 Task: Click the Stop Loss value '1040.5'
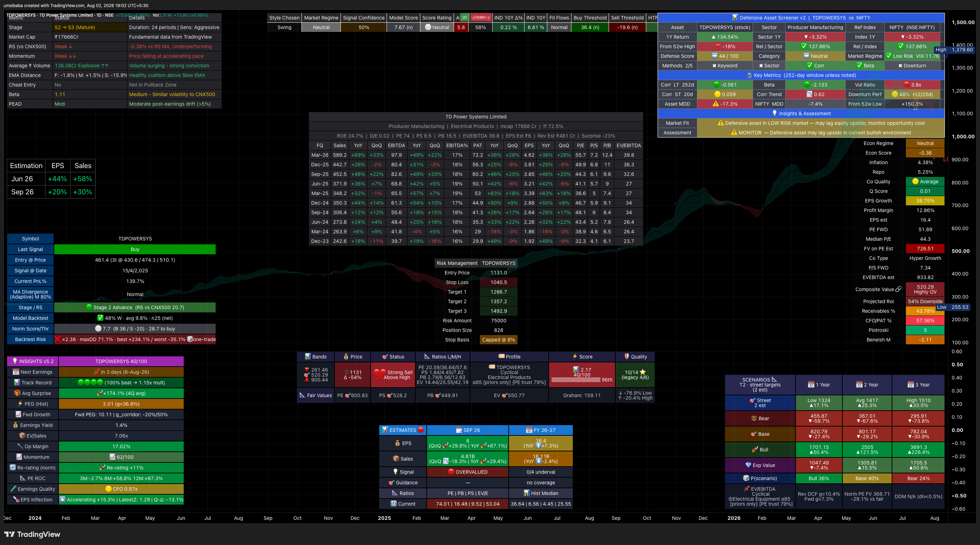pyautogui.click(x=498, y=282)
